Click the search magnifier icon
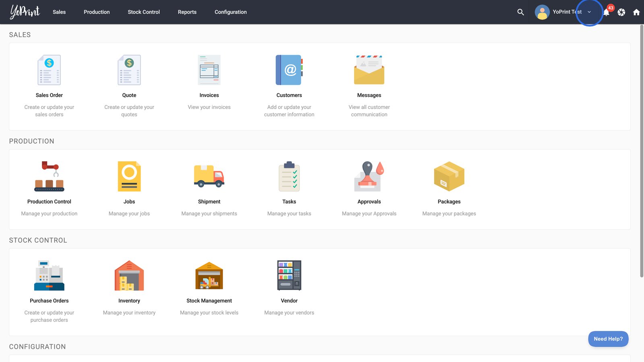This screenshot has width=644, height=362. 520,12
